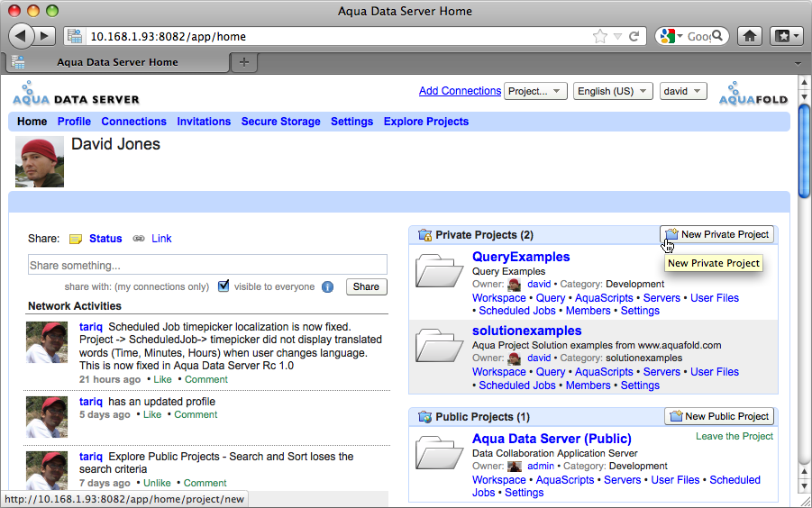This screenshot has width=812, height=508.
Task: Click David Jones profile photo
Action: click(x=40, y=161)
